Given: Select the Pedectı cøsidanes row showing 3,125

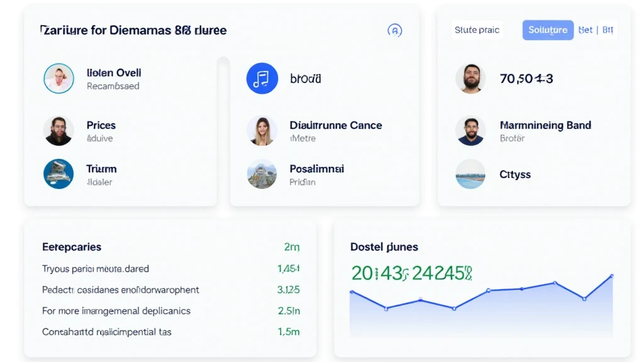Looking at the screenshot, I should (121, 290).
